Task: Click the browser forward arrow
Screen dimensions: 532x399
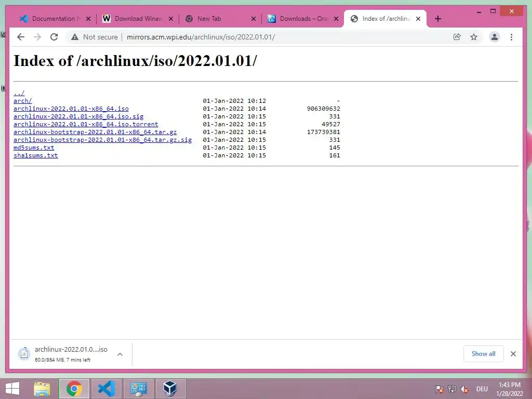Action: tap(37, 37)
